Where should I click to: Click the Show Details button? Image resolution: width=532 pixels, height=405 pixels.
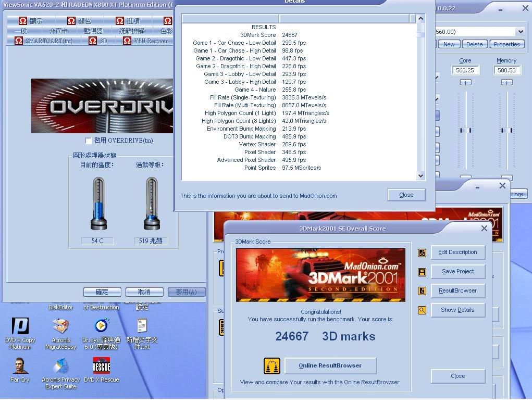(457, 310)
